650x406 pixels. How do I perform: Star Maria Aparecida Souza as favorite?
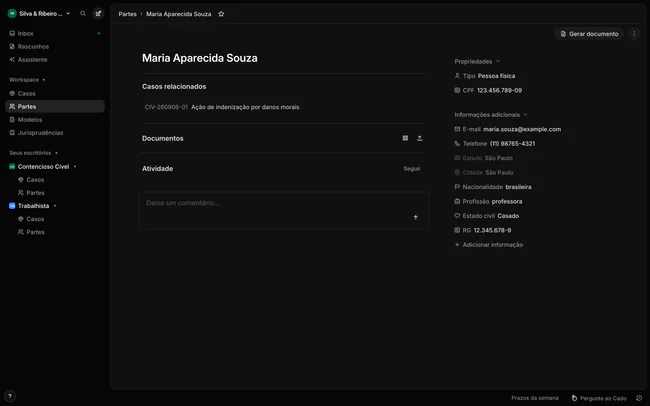tap(221, 14)
